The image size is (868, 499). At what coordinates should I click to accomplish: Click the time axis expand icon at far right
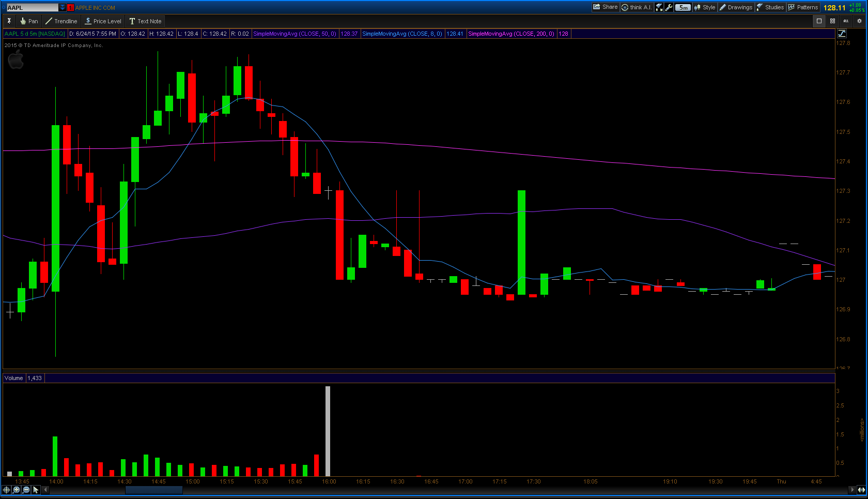coord(861,490)
